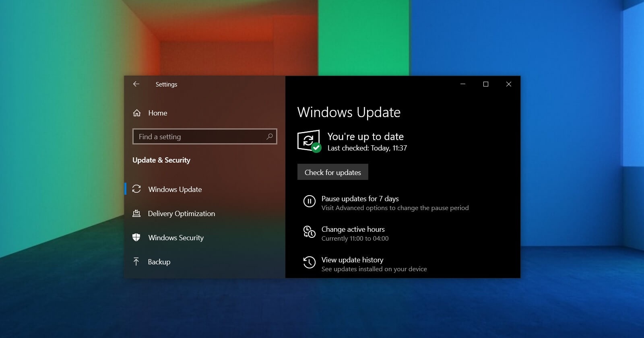Click the "You're up to date" text

point(365,137)
